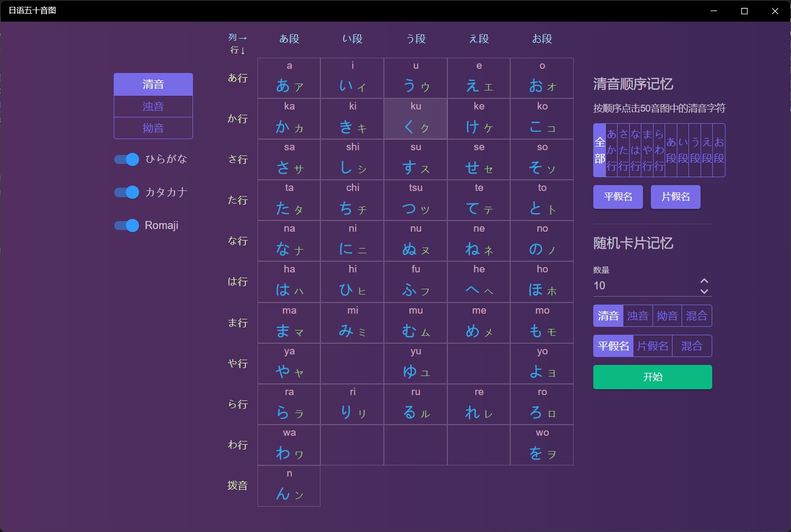Click the ち (chi) kana cell
Image resolution: width=791 pixels, height=532 pixels.
coord(352,200)
